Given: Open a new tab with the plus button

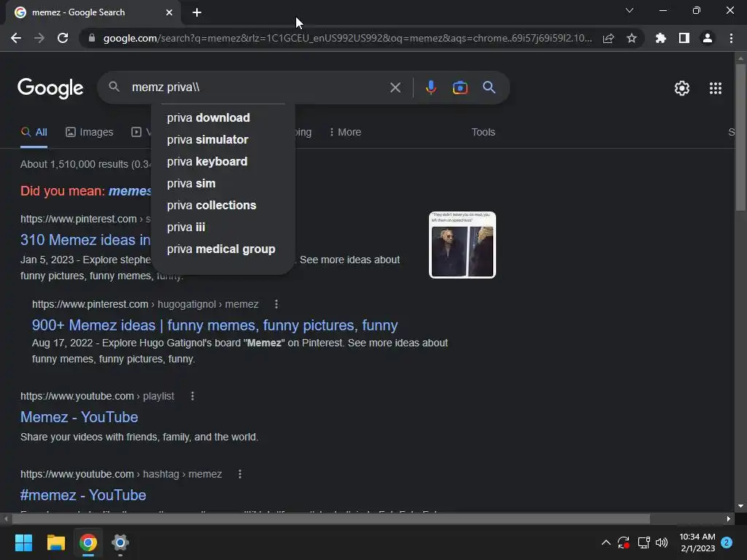Looking at the screenshot, I should tap(197, 12).
